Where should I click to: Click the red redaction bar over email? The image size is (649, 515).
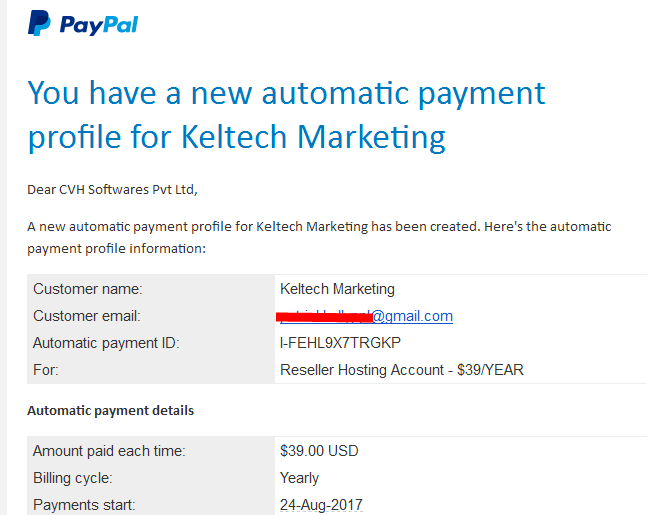pyautogui.click(x=324, y=318)
